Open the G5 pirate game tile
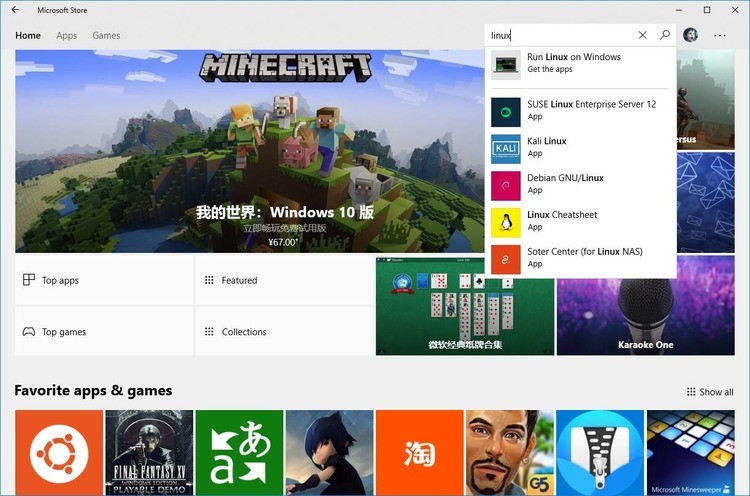750x496 pixels. [x=510, y=452]
